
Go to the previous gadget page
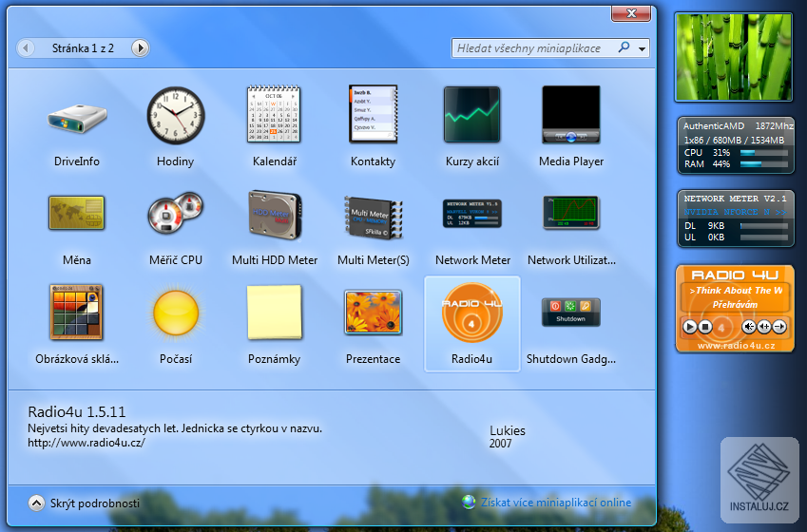[26, 47]
